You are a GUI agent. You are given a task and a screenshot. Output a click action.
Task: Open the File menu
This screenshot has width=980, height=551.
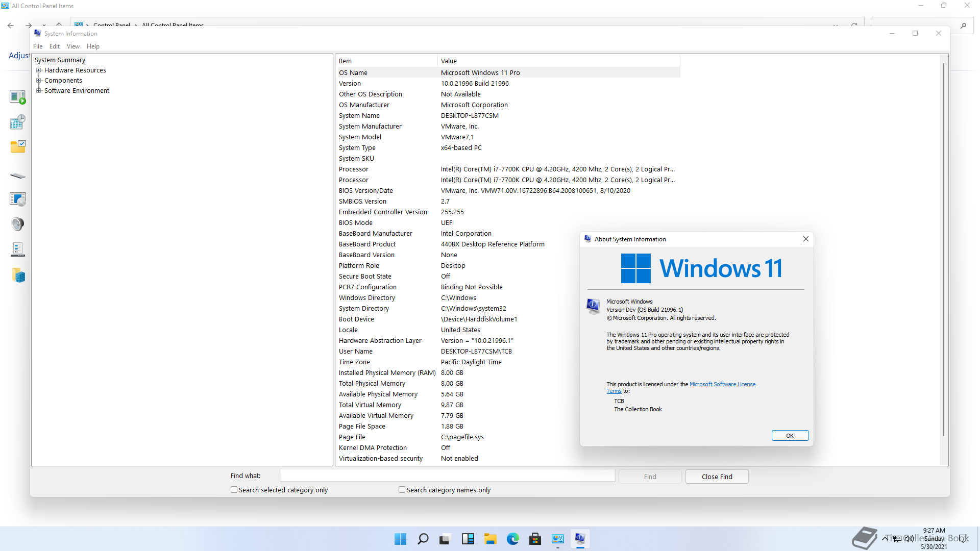(38, 46)
